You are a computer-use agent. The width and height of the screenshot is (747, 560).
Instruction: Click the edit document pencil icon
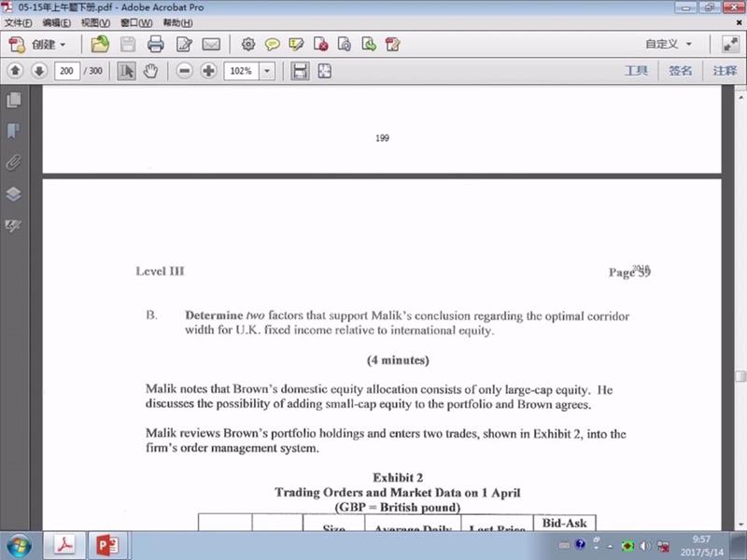pyautogui.click(x=184, y=45)
